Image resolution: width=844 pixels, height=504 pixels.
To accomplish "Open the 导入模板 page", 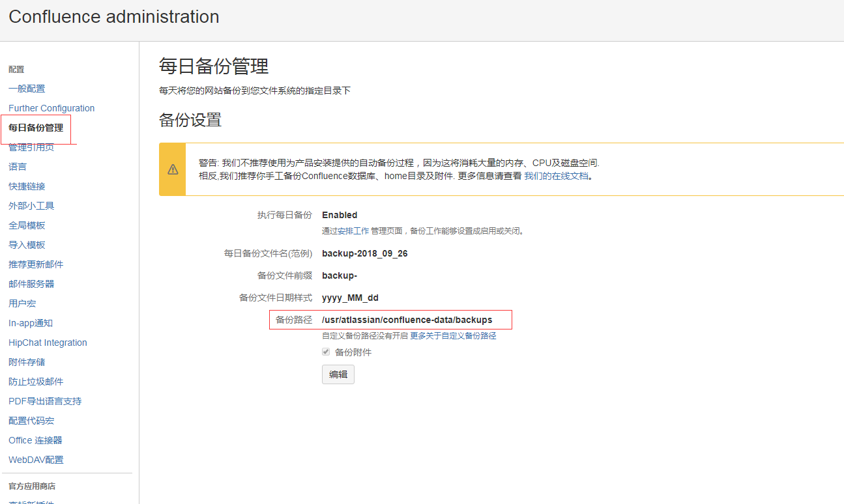I will tap(27, 245).
